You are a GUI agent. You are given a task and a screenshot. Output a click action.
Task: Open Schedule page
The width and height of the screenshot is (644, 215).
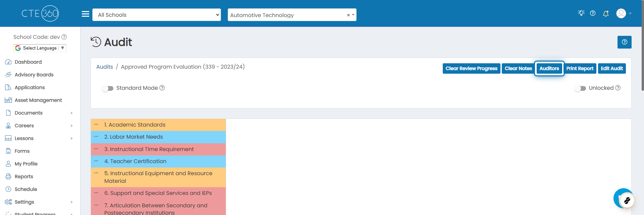(26, 189)
